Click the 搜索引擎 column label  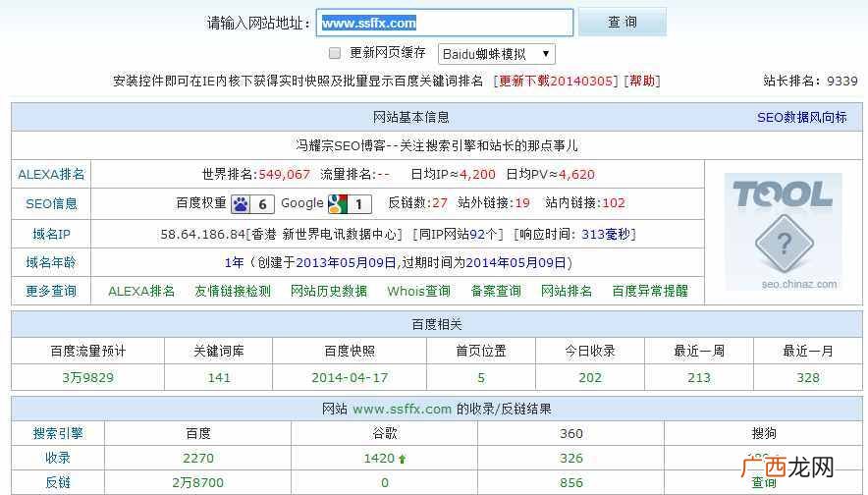pos(58,433)
